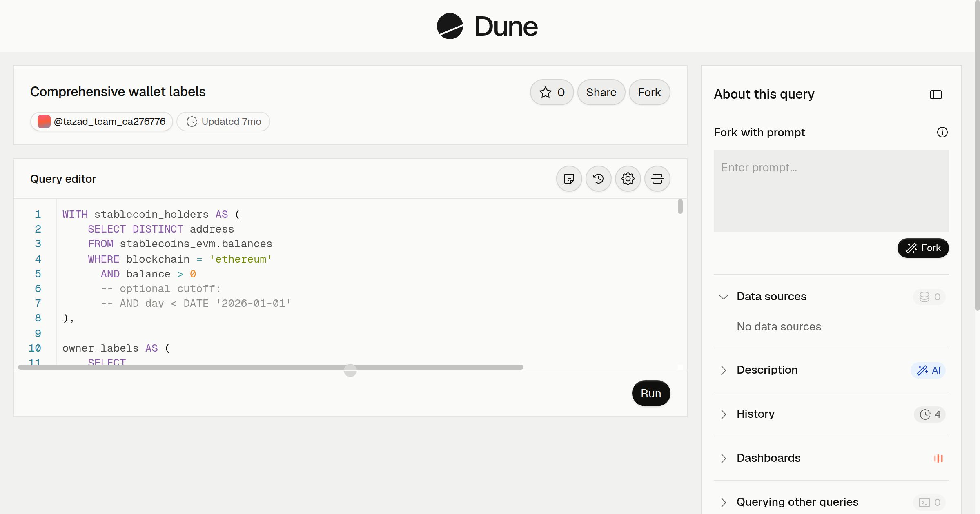
Task: Click the editor layout collapse icon
Action: pyautogui.click(x=657, y=179)
